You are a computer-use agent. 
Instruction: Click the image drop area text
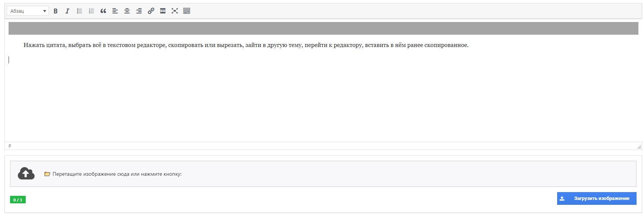coord(117,174)
